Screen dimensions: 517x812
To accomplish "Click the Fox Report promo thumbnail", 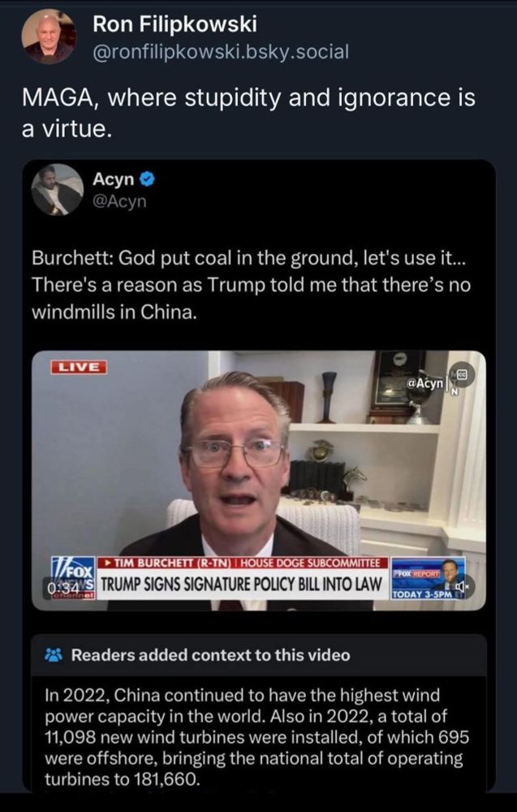I will pyautogui.click(x=429, y=578).
